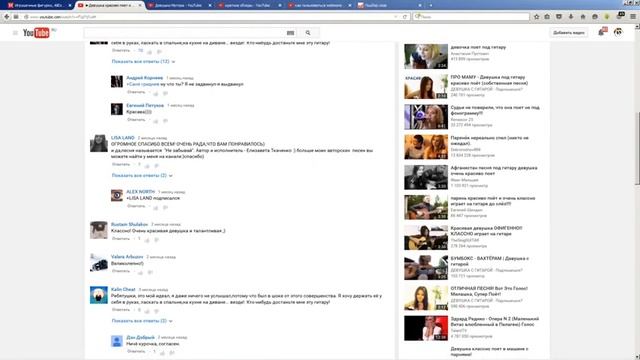Open browser home icon
The width and height of the screenshot is (640, 360).
583,17
